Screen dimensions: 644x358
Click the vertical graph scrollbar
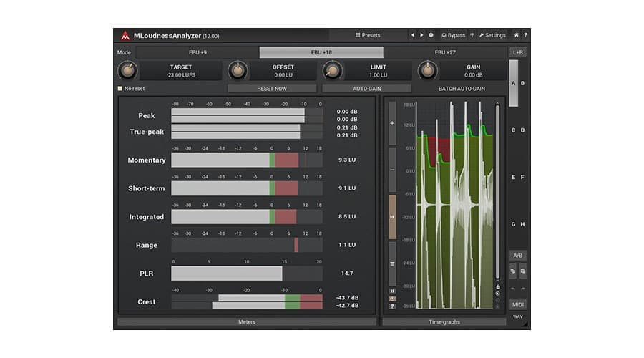click(498, 192)
